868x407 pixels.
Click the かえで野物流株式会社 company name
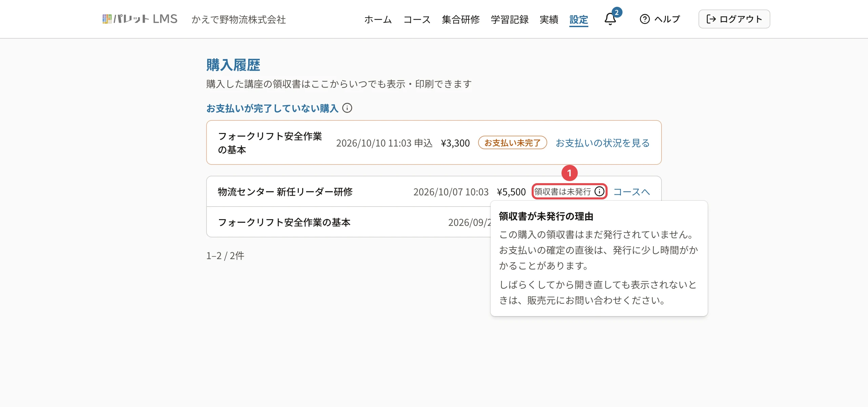[239, 19]
